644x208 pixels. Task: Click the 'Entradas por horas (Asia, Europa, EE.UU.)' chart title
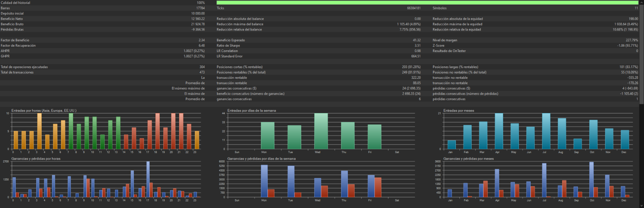tap(44, 110)
